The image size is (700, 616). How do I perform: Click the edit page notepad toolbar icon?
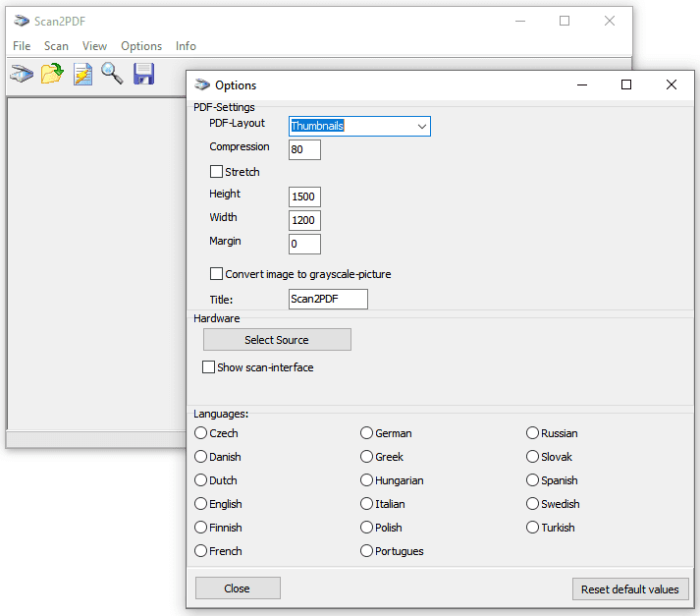82,74
